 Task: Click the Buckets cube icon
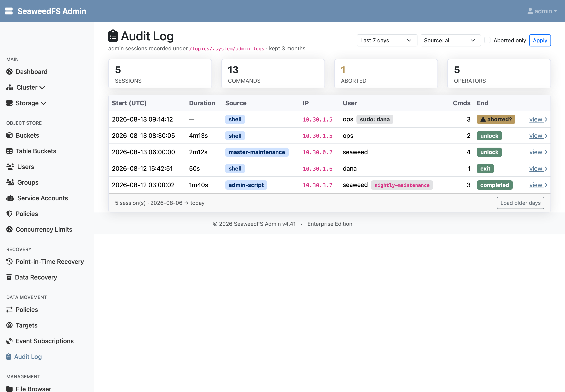click(9, 135)
